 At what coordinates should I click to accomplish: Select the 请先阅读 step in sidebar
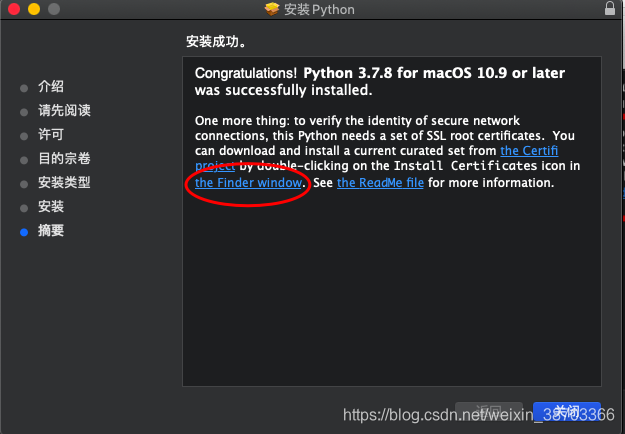coord(64,110)
